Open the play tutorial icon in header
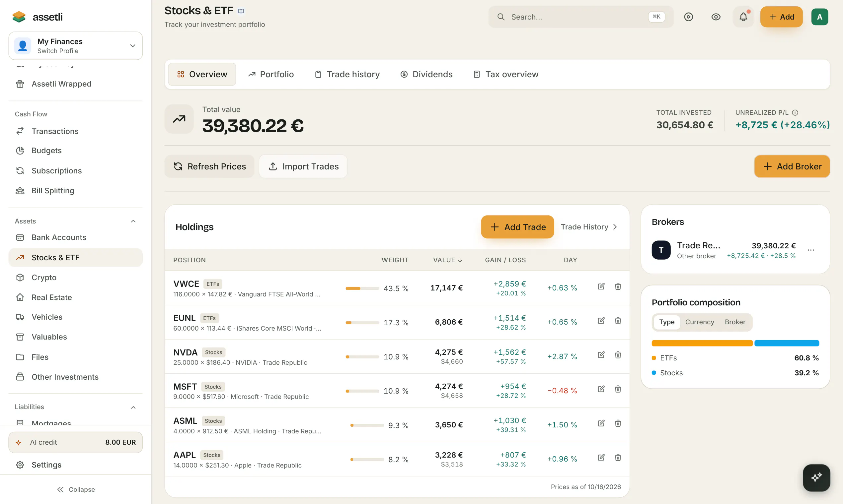This screenshot has height=504, width=843. pos(688,17)
